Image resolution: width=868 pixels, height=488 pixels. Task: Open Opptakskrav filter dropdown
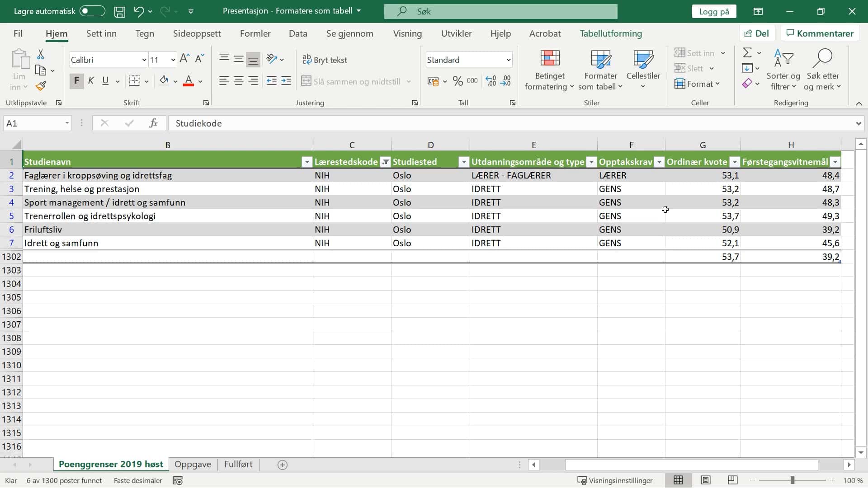point(659,162)
